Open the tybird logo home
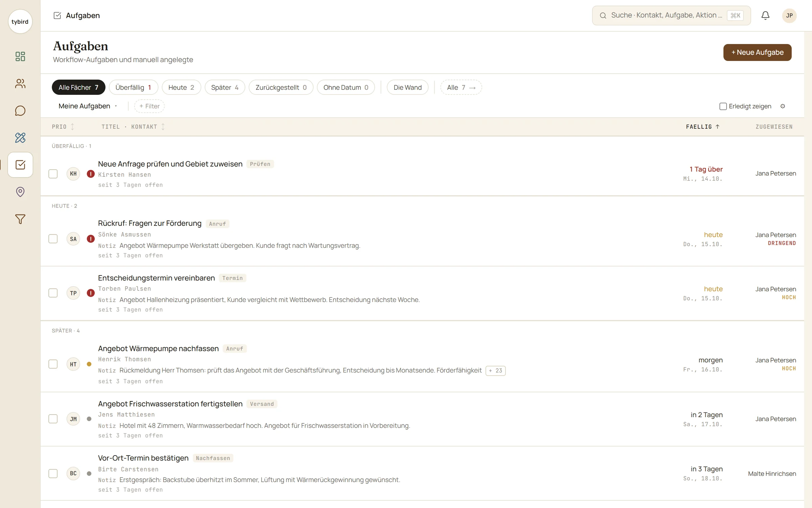 coord(20,21)
